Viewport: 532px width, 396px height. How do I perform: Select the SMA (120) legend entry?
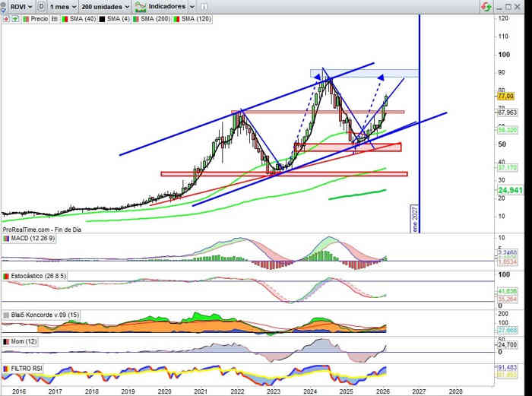197,17
